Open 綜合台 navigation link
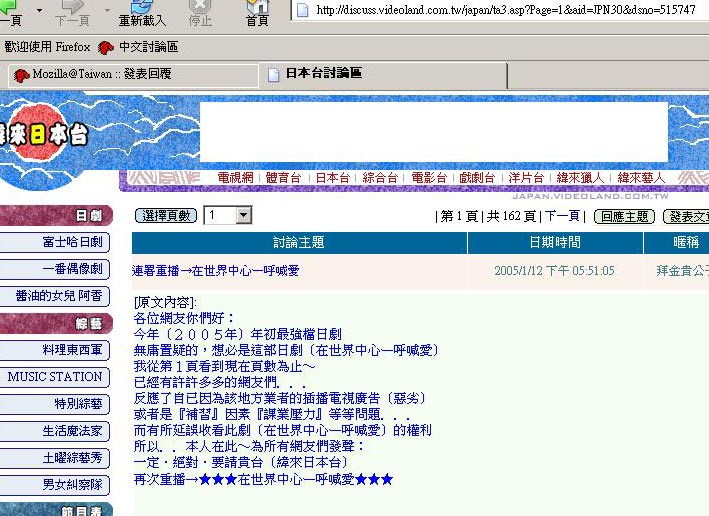The width and height of the screenshot is (709, 516). click(x=380, y=178)
